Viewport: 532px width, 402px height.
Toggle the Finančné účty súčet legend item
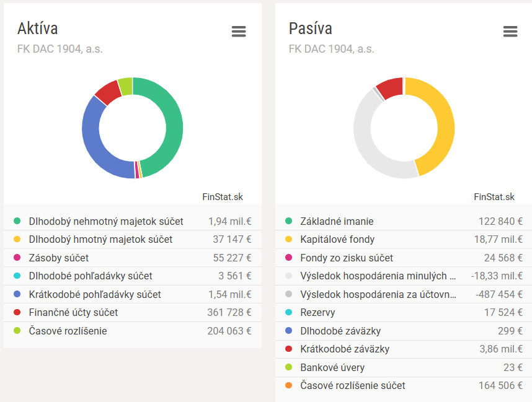[x=73, y=312]
